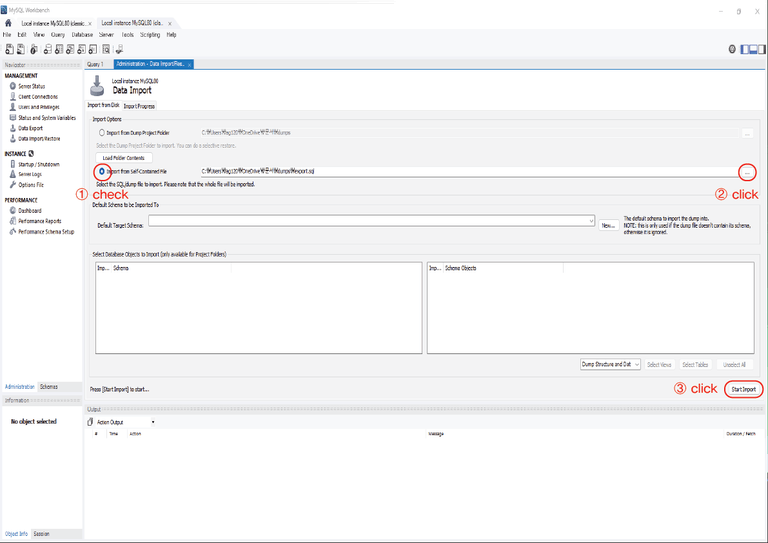The height and width of the screenshot is (543, 768).
Task: Create a new view toolbar icon
Action: [70, 49]
